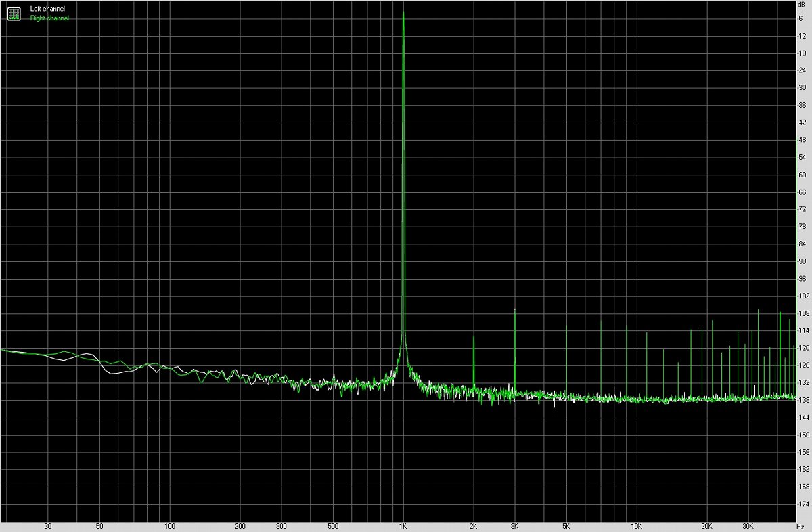The height and width of the screenshot is (532, 812).
Task: Click the '2K' frequency axis label
Action: point(474,526)
